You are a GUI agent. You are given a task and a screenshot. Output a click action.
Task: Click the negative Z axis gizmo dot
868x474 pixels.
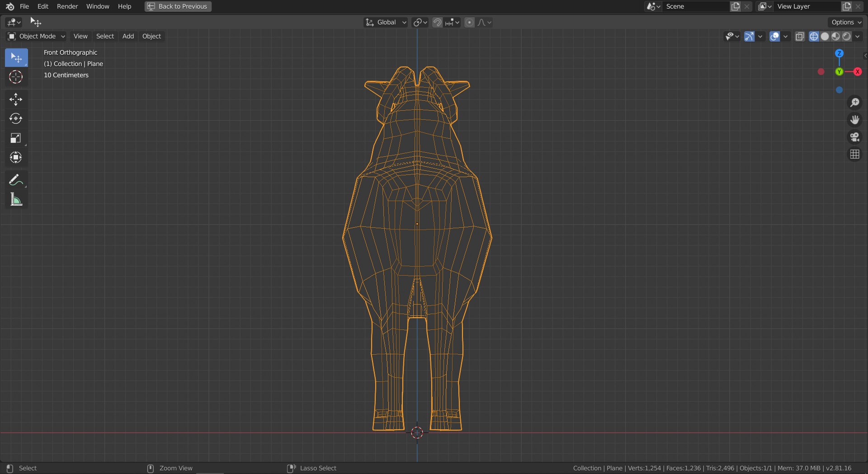pyautogui.click(x=839, y=90)
